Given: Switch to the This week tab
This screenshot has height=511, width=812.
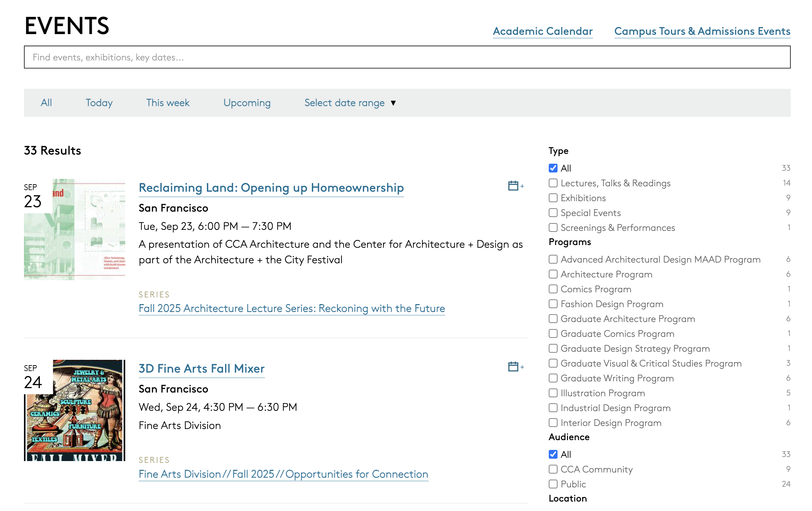Looking at the screenshot, I should (168, 103).
